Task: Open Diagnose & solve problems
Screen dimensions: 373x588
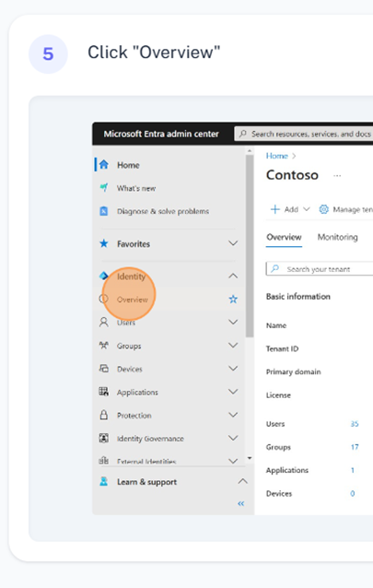Action: (163, 211)
